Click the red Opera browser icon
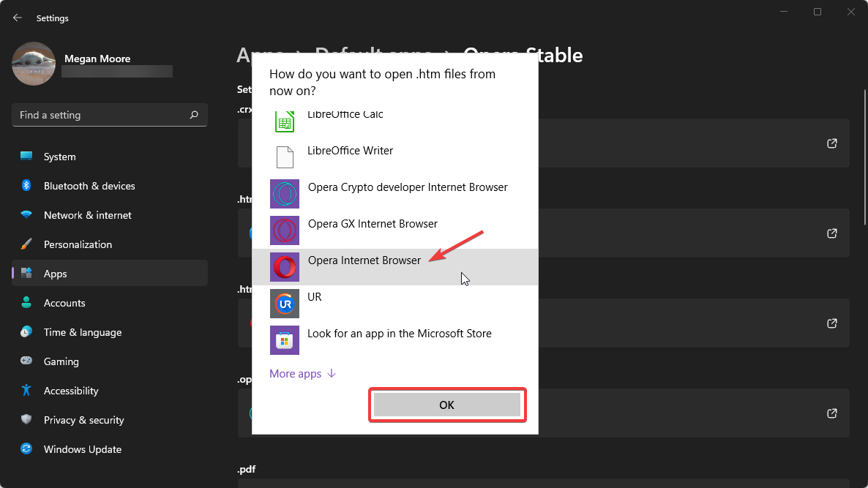 pos(285,267)
